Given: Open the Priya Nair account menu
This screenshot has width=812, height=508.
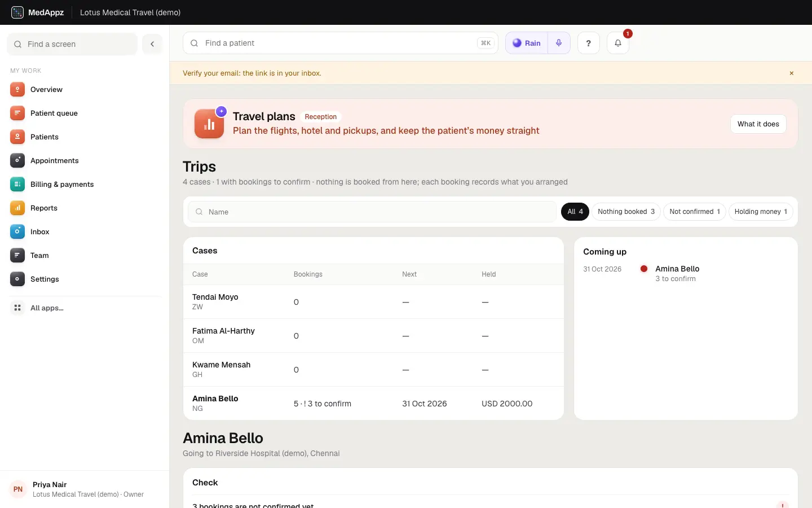Looking at the screenshot, I should click(x=85, y=489).
